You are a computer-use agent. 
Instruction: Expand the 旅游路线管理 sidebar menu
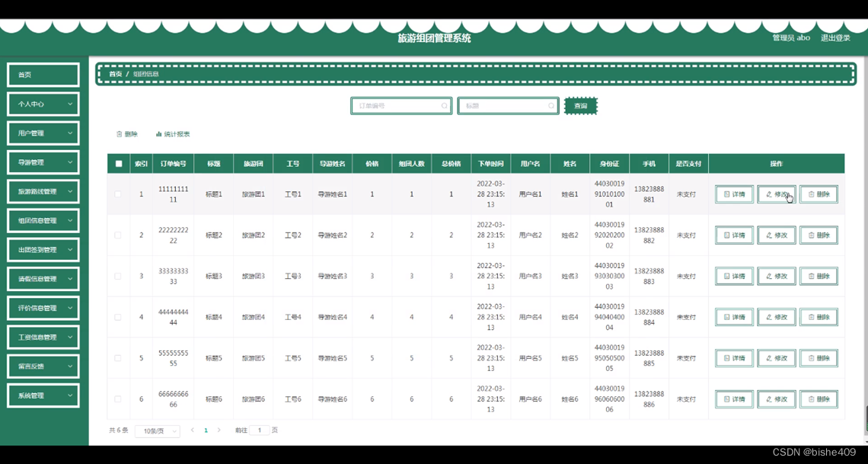click(x=43, y=191)
